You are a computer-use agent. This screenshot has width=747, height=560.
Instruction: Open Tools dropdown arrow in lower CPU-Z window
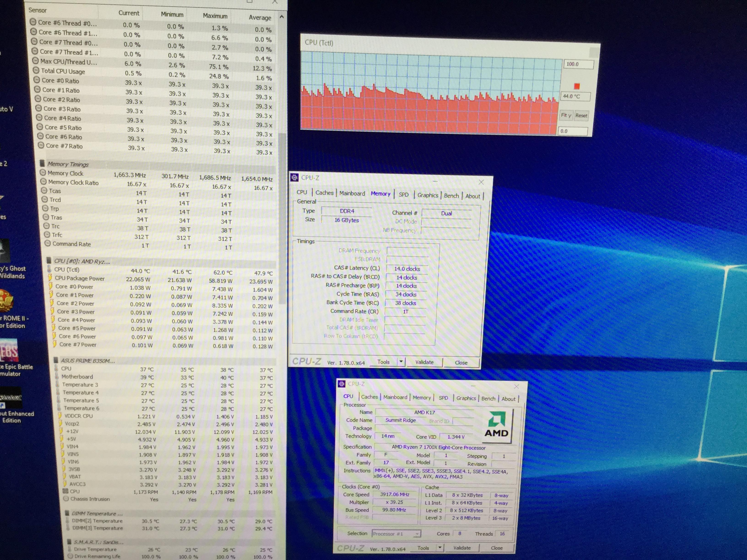pos(440,548)
